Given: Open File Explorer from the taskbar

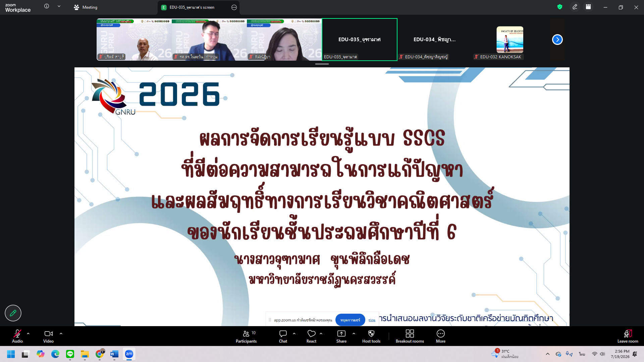Looking at the screenshot, I should (x=85, y=354).
